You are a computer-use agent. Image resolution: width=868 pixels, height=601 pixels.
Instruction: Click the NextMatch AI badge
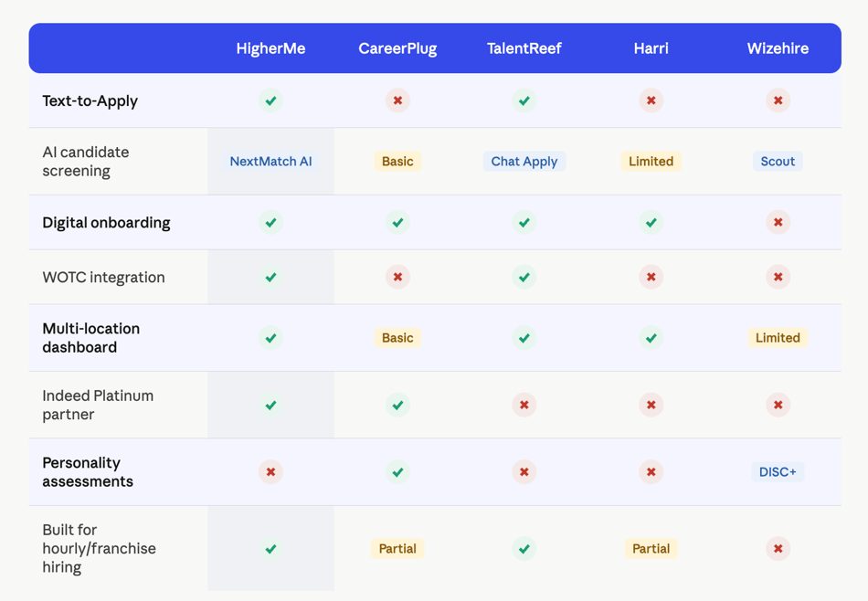(270, 162)
